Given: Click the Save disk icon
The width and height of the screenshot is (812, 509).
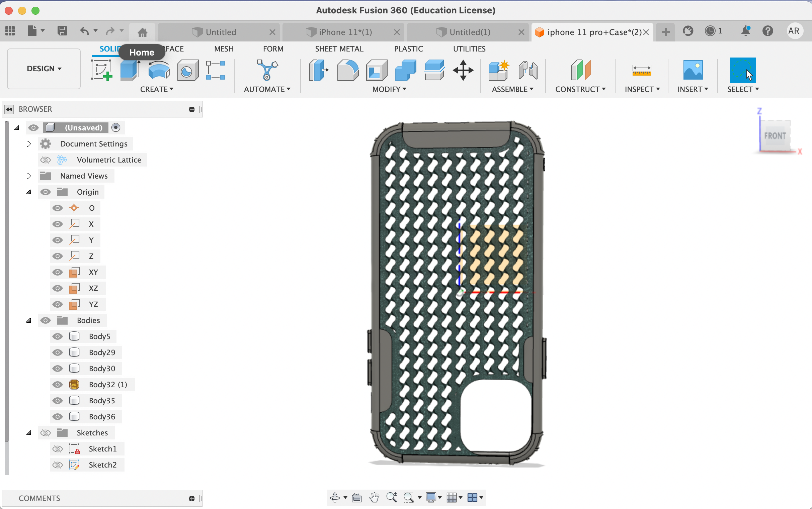Looking at the screenshot, I should (x=62, y=31).
